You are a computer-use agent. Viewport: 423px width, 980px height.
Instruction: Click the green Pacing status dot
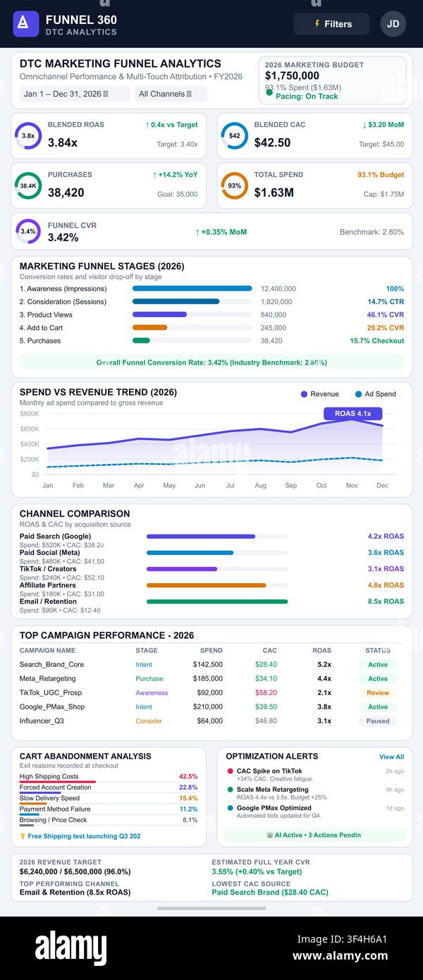[269, 92]
